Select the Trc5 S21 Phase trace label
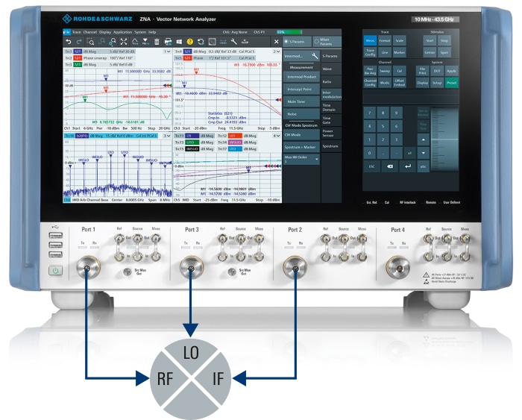 pos(215,58)
